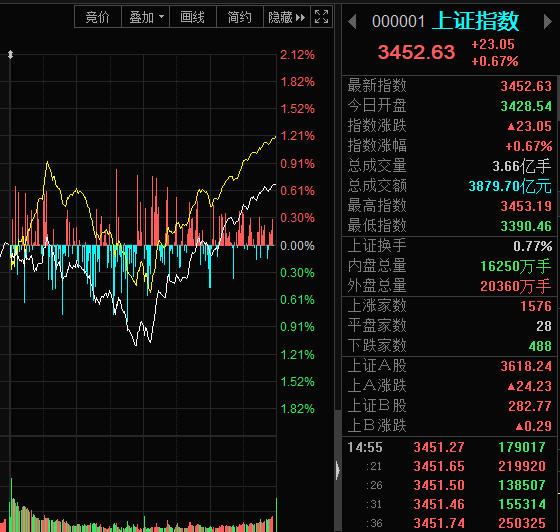Click tick volume 138507 at :26
The height and width of the screenshot is (532, 560).
[522, 485]
